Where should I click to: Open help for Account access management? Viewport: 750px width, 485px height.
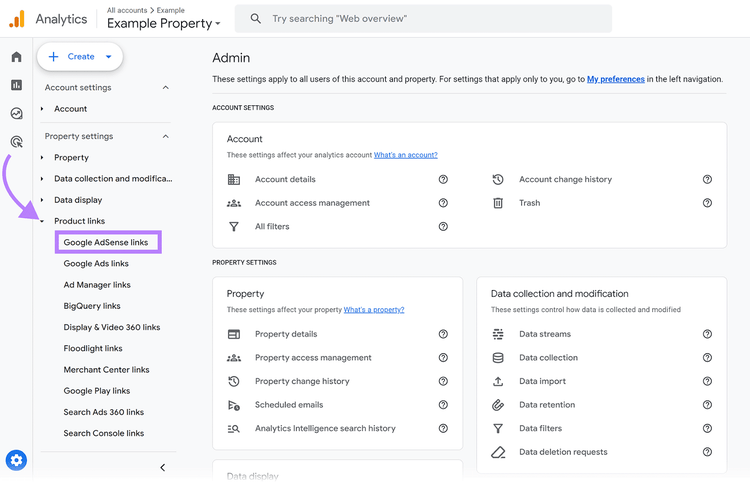443,203
